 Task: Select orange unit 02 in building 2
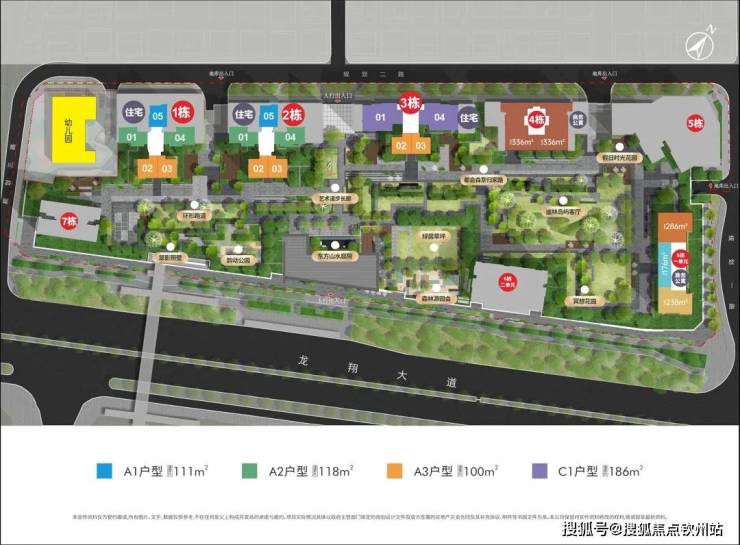pyautogui.click(x=258, y=168)
